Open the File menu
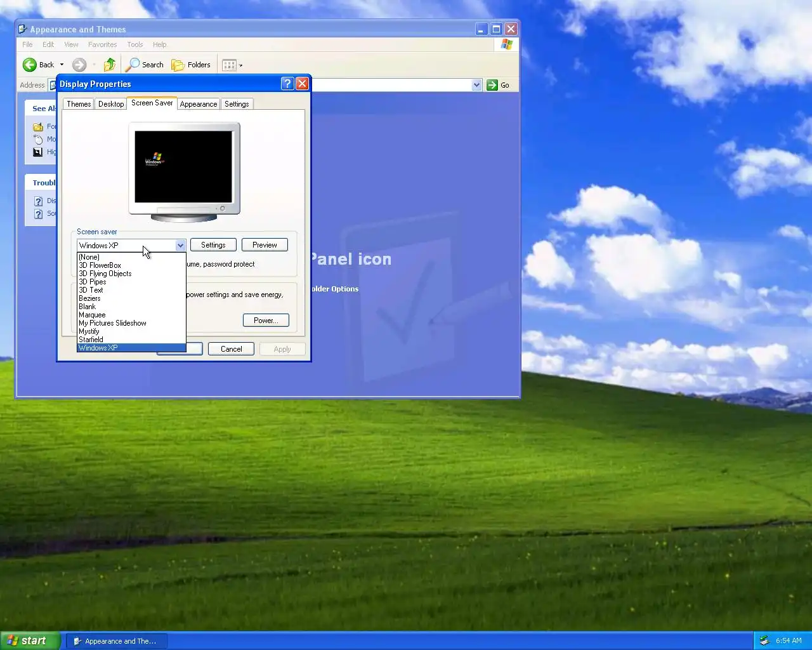The height and width of the screenshot is (650, 812). 27,44
